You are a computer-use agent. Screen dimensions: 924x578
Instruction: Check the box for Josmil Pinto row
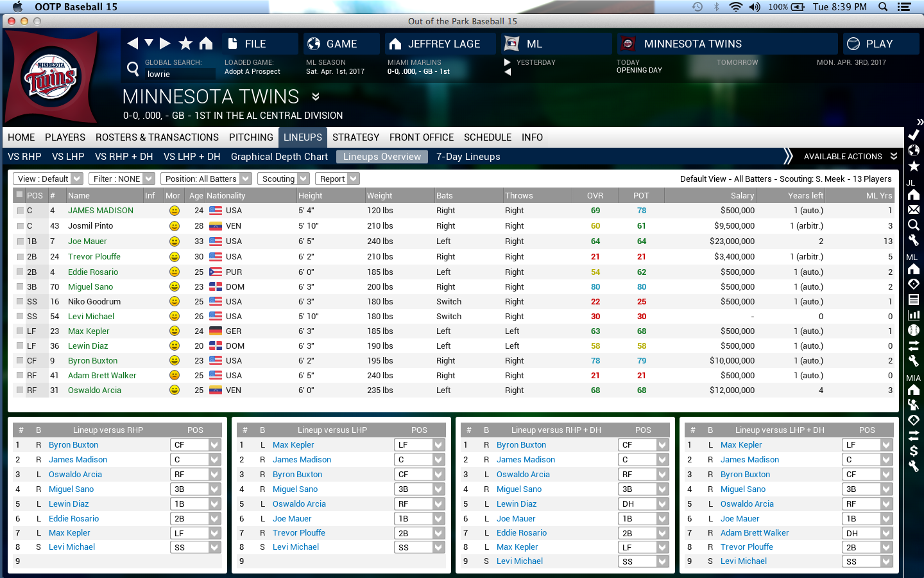20,226
